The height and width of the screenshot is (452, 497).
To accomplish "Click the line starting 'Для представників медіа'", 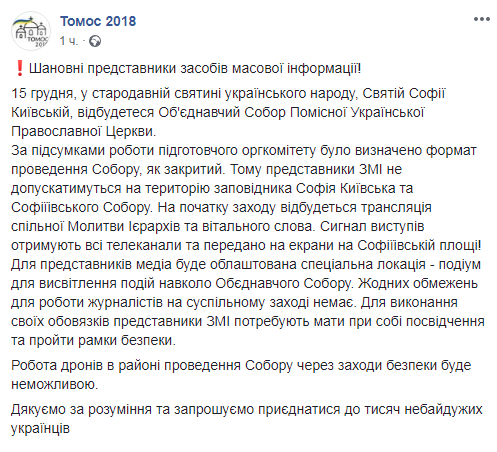I will tap(246, 265).
